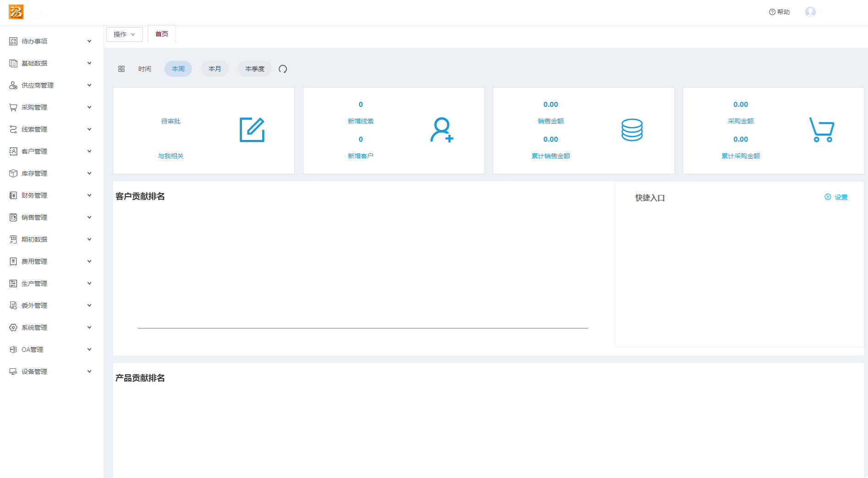This screenshot has width=868, height=478.
Task: Click the dashboard grid layout icon
Action: pos(121,69)
